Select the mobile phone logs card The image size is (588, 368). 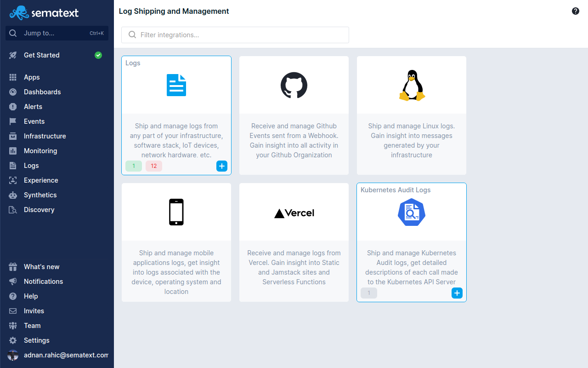pos(176,242)
